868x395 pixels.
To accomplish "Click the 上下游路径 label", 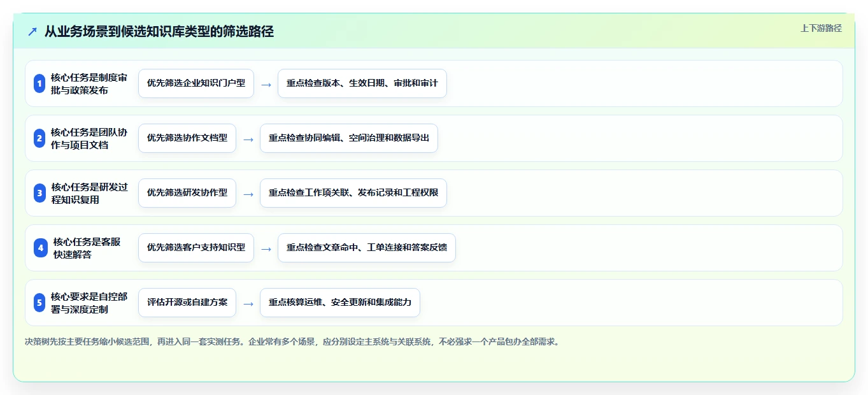I will pyautogui.click(x=821, y=28).
